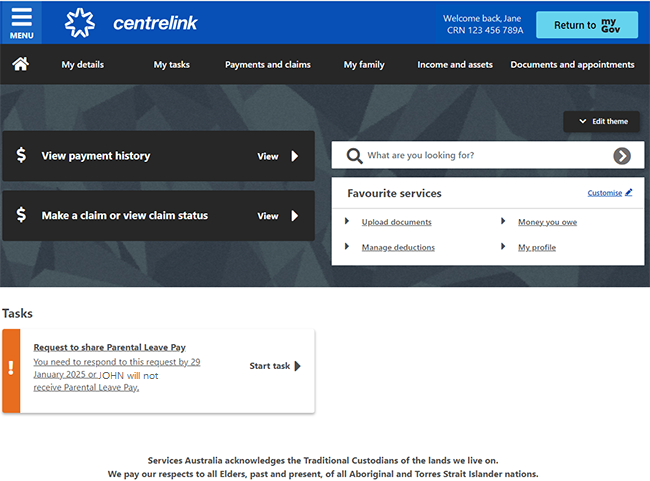Viewport: 650px width, 481px height.
Task: Open the My details menu
Action: click(x=83, y=65)
